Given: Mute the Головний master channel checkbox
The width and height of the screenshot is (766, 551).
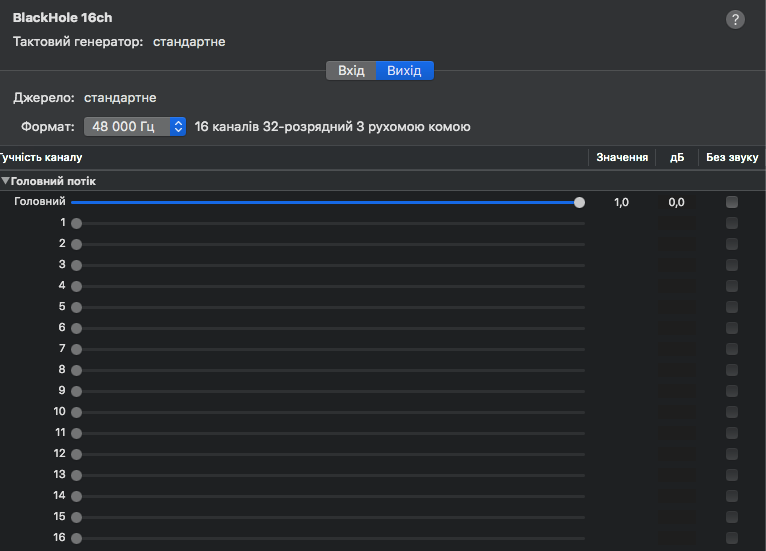Looking at the screenshot, I should [732, 202].
